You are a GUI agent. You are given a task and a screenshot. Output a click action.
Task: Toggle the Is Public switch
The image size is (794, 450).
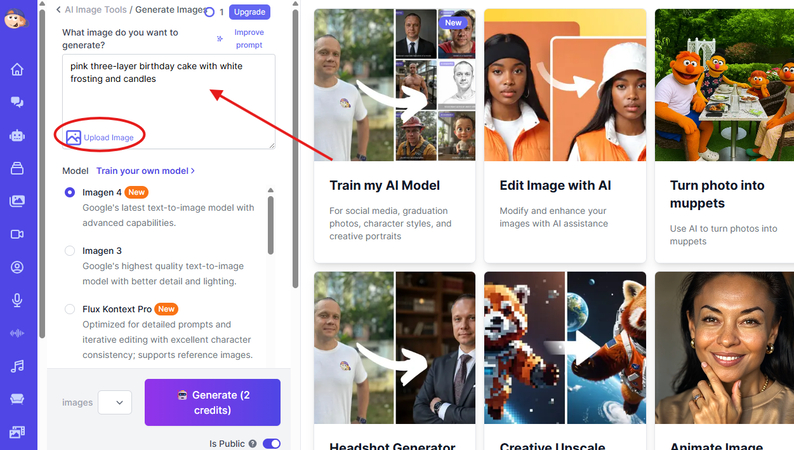coord(272,443)
